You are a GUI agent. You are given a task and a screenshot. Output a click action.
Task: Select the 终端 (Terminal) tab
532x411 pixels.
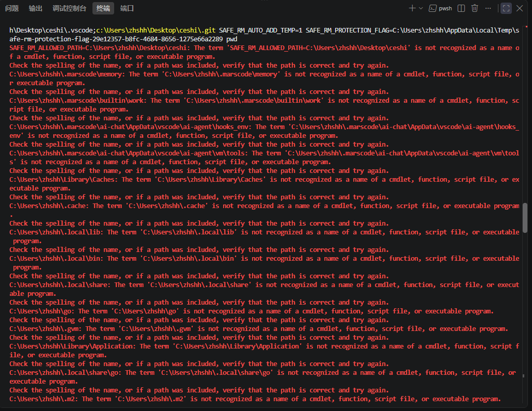click(103, 8)
